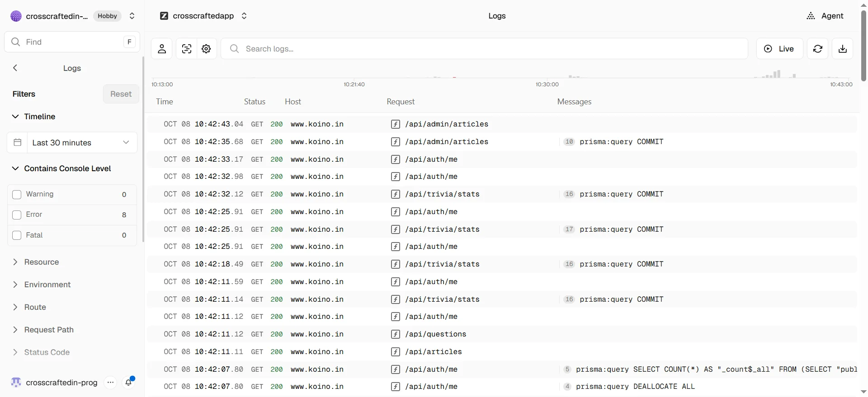Reset the filters

point(121,94)
